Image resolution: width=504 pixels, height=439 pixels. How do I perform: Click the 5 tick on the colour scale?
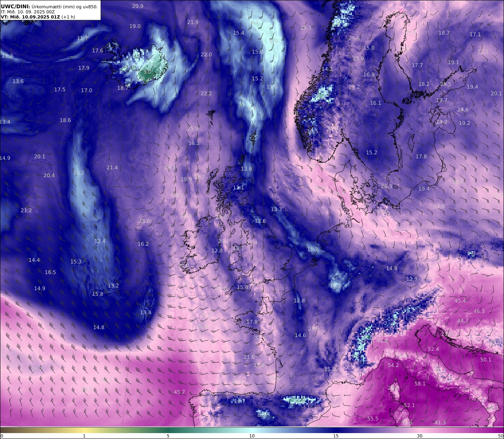[168, 435]
